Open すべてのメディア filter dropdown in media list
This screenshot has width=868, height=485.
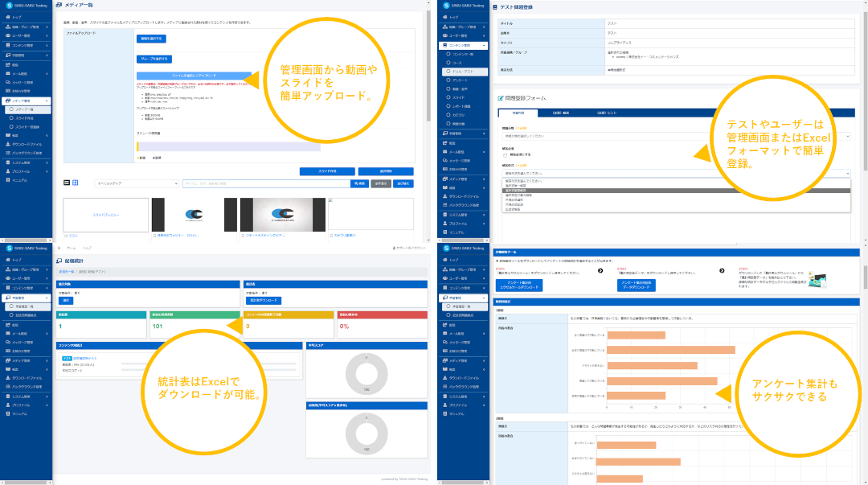coord(136,183)
